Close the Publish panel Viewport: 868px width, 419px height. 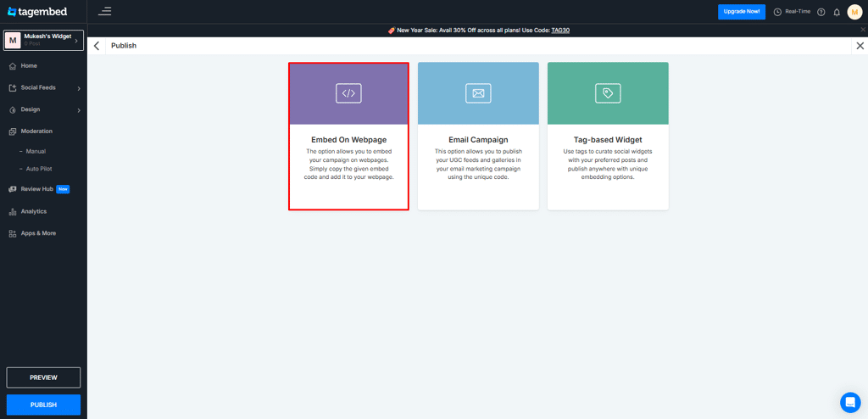pos(860,46)
